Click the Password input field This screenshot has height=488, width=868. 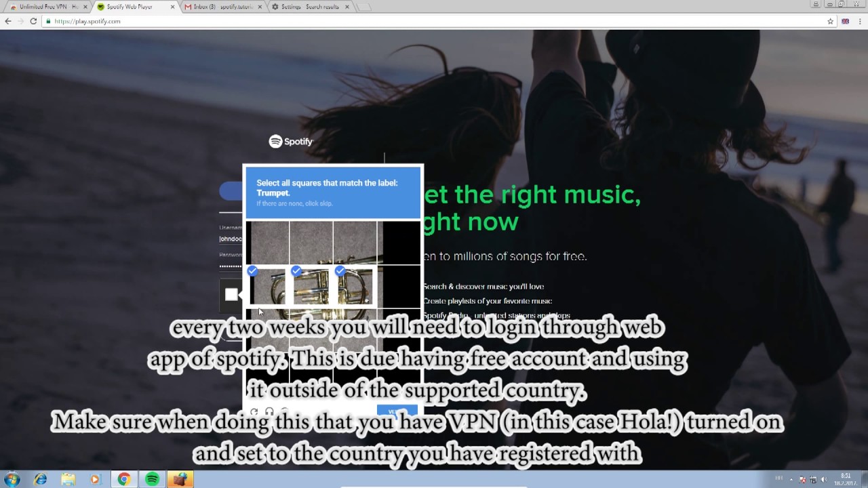click(x=231, y=266)
